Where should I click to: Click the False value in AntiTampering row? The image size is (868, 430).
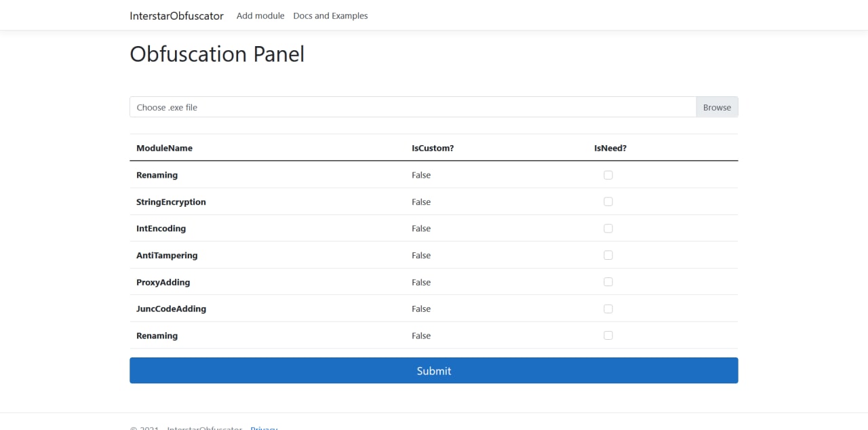click(421, 256)
